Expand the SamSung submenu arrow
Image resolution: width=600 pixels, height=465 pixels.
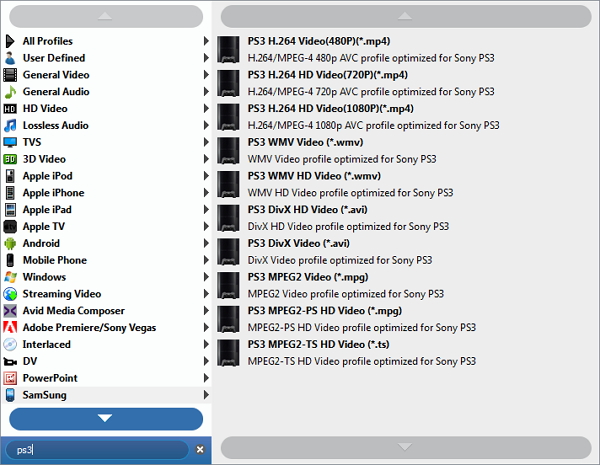(x=206, y=395)
